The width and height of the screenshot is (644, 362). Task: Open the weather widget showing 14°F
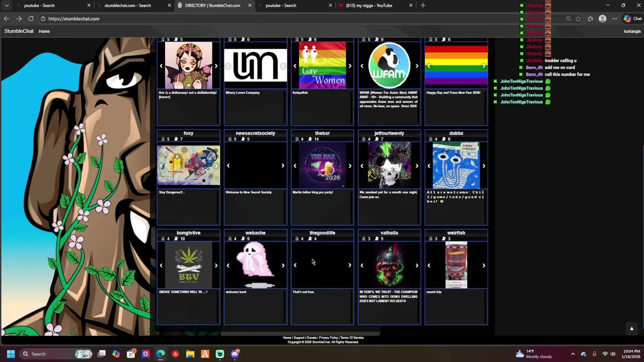coord(534,354)
